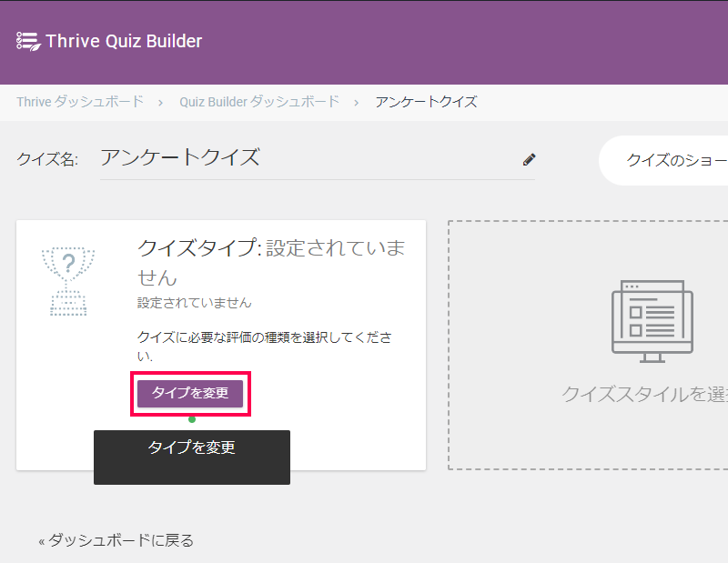Click the クイズ名: label
Viewport: 728px width, 563px height.
(x=47, y=159)
